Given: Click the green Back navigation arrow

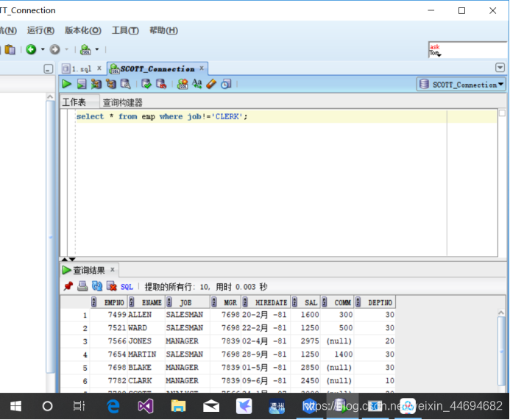Looking at the screenshot, I should coord(31,49).
